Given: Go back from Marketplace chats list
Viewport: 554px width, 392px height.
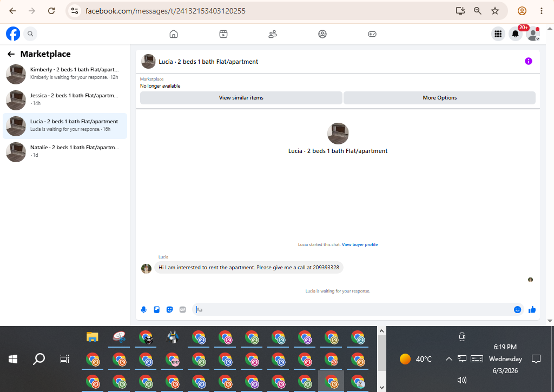Looking at the screenshot, I should click(x=11, y=54).
